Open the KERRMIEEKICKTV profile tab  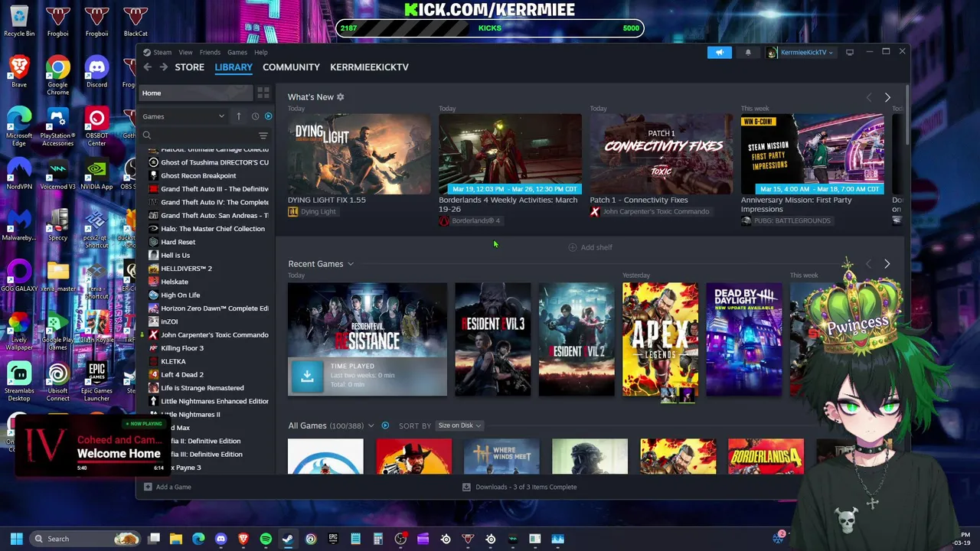point(369,67)
